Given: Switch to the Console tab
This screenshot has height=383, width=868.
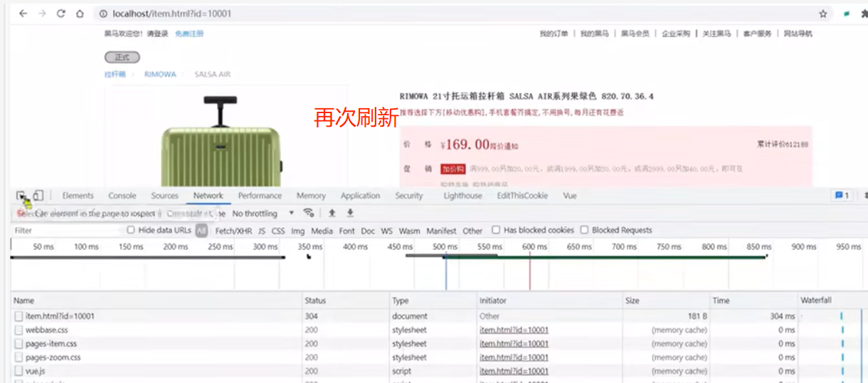Looking at the screenshot, I should pyautogui.click(x=122, y=196).
